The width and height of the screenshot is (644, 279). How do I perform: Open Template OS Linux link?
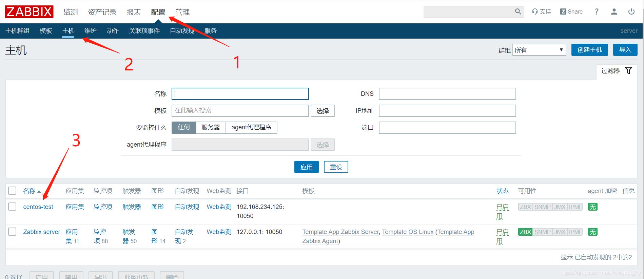pos(408,232)
